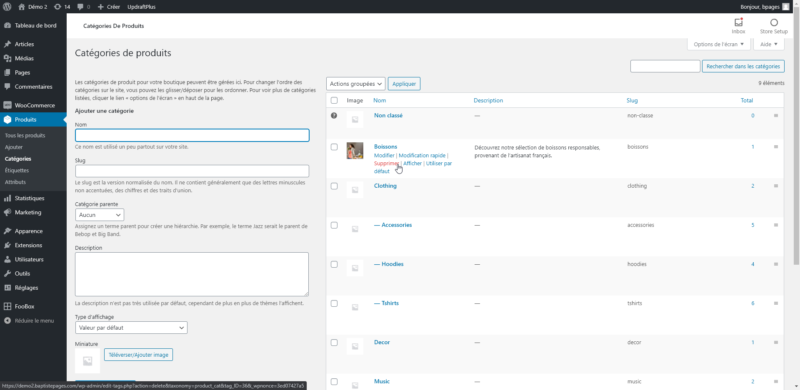This screenshot has width=800, height=390.
Task: Click the drag handle on the Clothing row
Action: click(x=776, y=186)
